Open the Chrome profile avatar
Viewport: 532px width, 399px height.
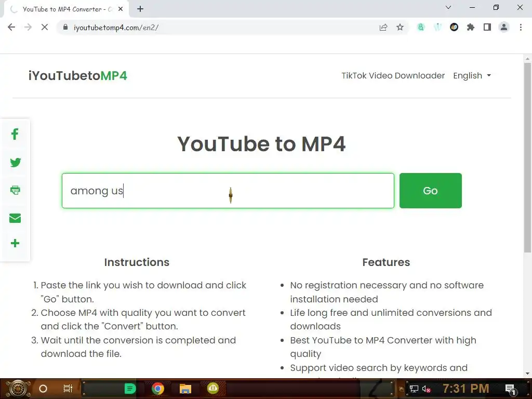pos(504,27)
